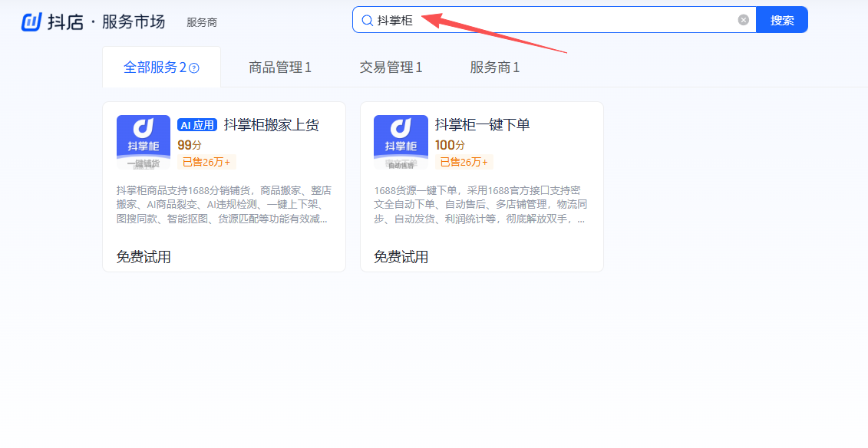Click the 抖掌柜一键下单 title
The image size is (868, 448).
(x=482, y=125)
